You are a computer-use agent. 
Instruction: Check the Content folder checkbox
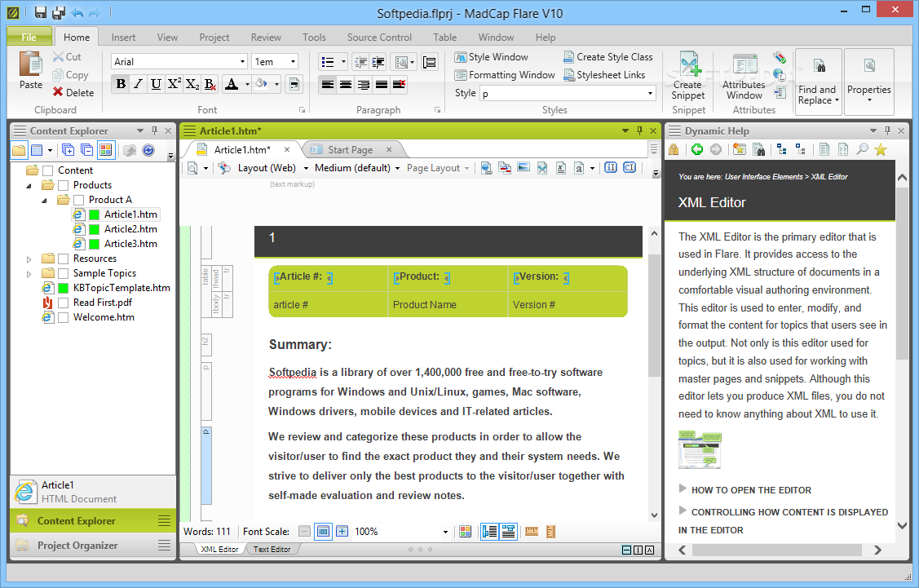[x=48, y=170]
